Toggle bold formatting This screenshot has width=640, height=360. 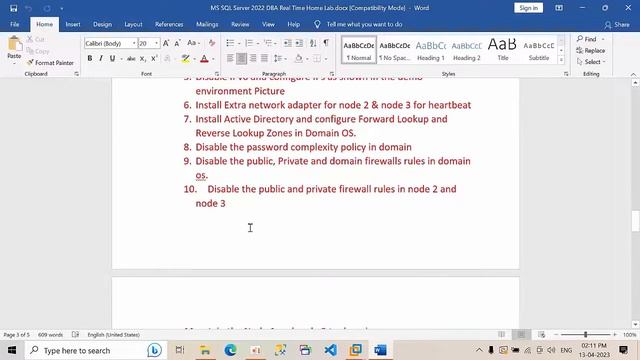tap(89, 59)
